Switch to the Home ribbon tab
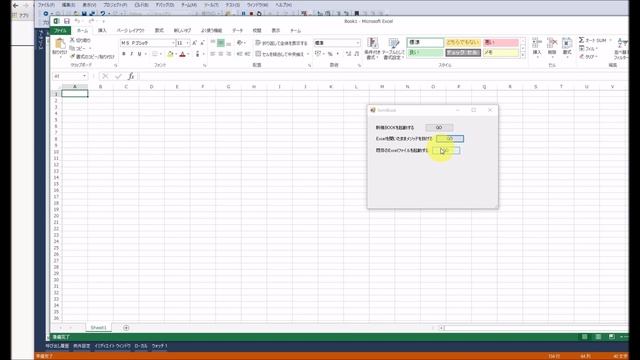 tap(82, 31)
